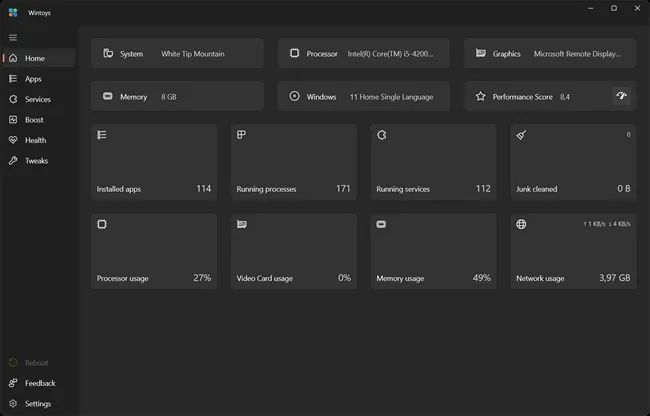Click the Processor label in the top card
This screenshot has width=650, height=416.
[322, 54]
